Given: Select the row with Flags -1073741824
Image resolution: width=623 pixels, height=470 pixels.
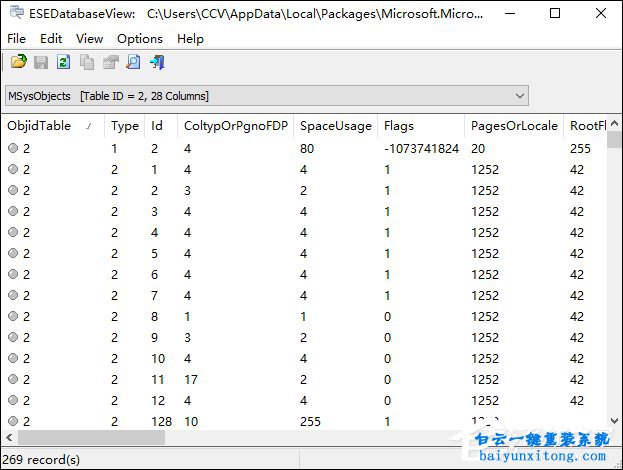Looking at the screenshot, I should click(x=421, y=148).
